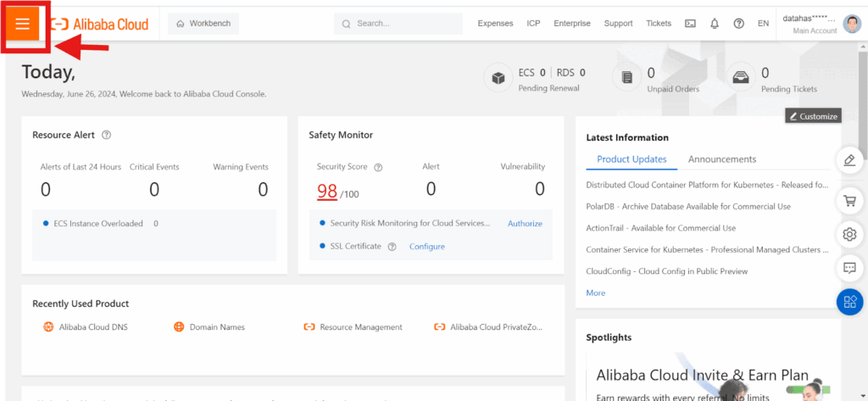Viewport: 868px width, 401px height.
Task: Open Domain Names recent product
Action: point(217,326)
